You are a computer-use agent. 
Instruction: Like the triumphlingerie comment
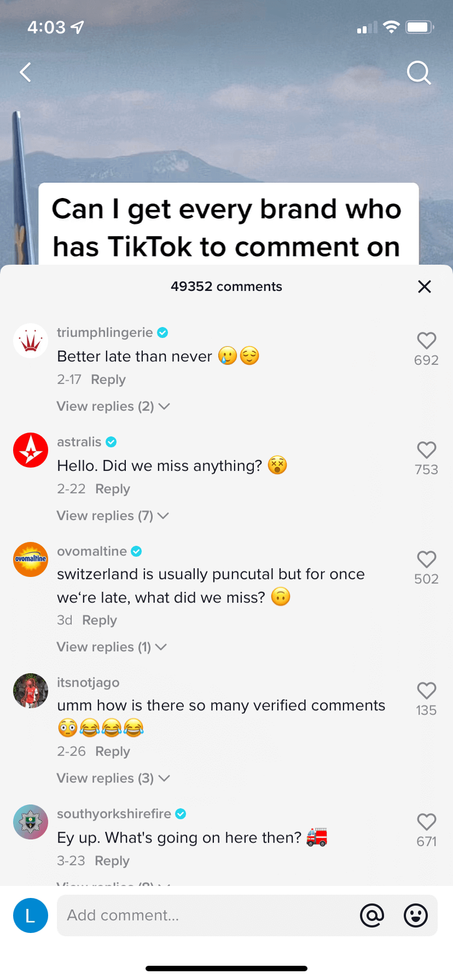point(426,341)
